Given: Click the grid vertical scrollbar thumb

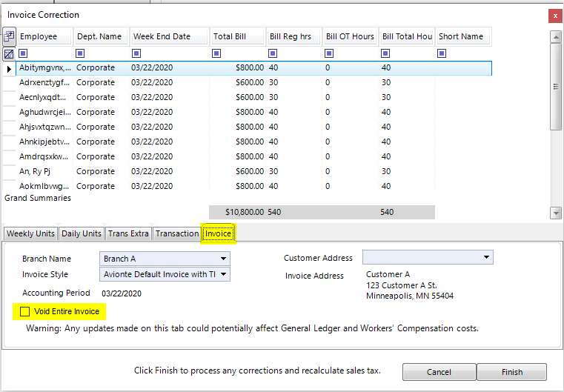Looking at the screenshot, I should coord(556,86).
